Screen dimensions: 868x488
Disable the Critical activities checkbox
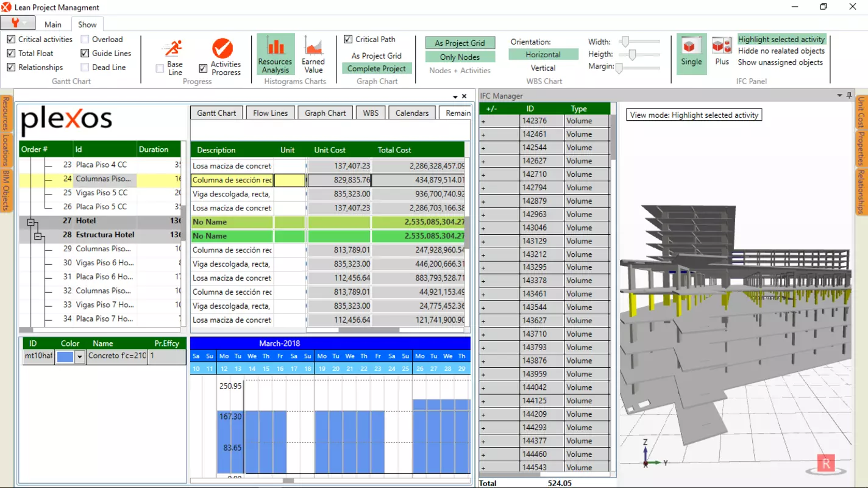pos(11,39)
